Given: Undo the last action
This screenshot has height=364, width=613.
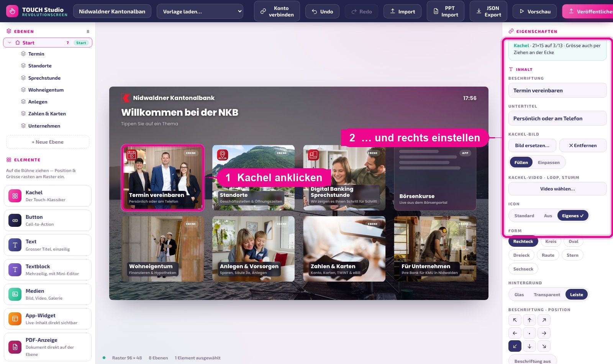Looking at the screenshot, I should 322,11.
